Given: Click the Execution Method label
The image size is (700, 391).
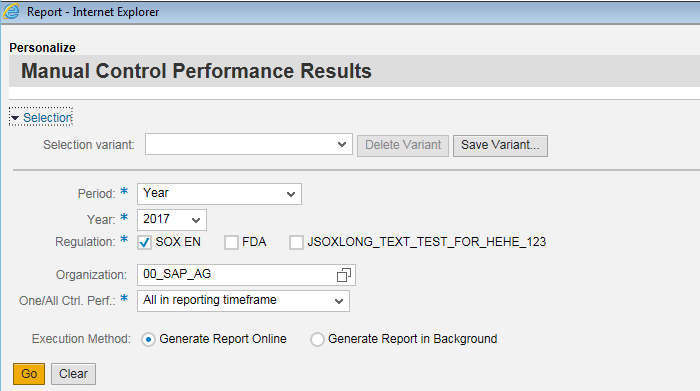Looking at the screenshot, I should (x=81, y=339).
